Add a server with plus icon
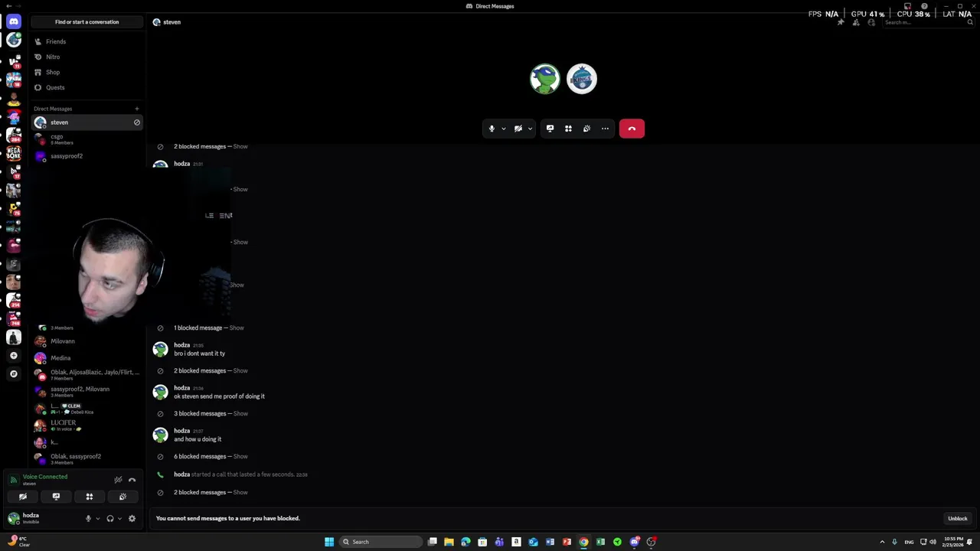Image resolution: width=980 pixels, height=551 pixels. (x=13, y=356)
